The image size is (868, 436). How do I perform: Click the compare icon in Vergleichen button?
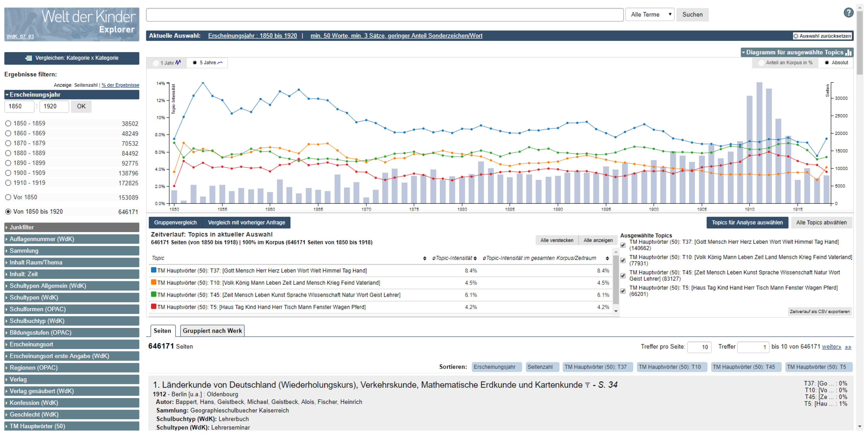tap(29, 58)
